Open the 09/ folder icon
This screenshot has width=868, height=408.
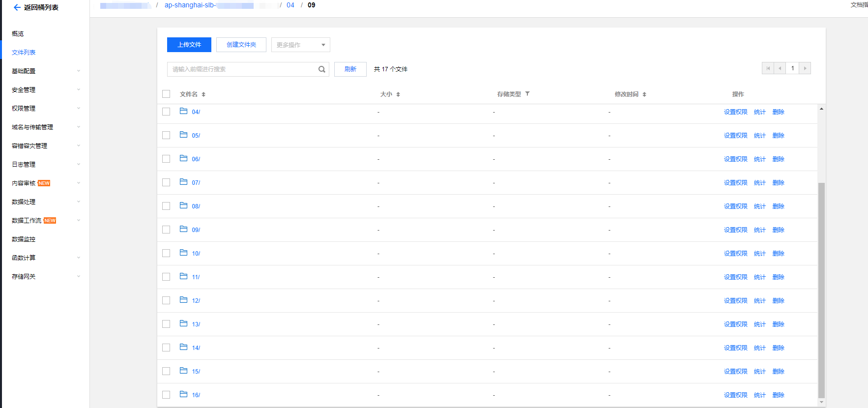click(183, 229)
